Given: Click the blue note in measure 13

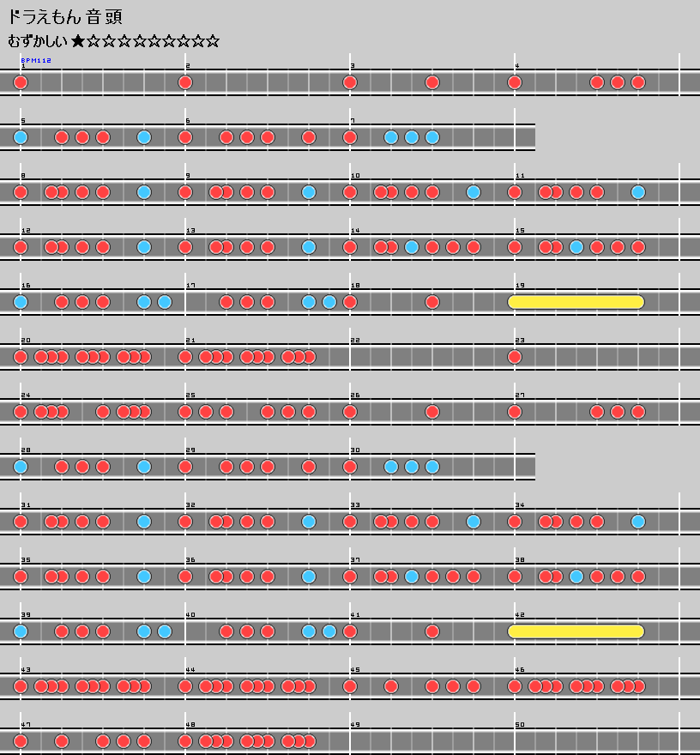Looking at the screenshot, I should [x=309, y=247].
